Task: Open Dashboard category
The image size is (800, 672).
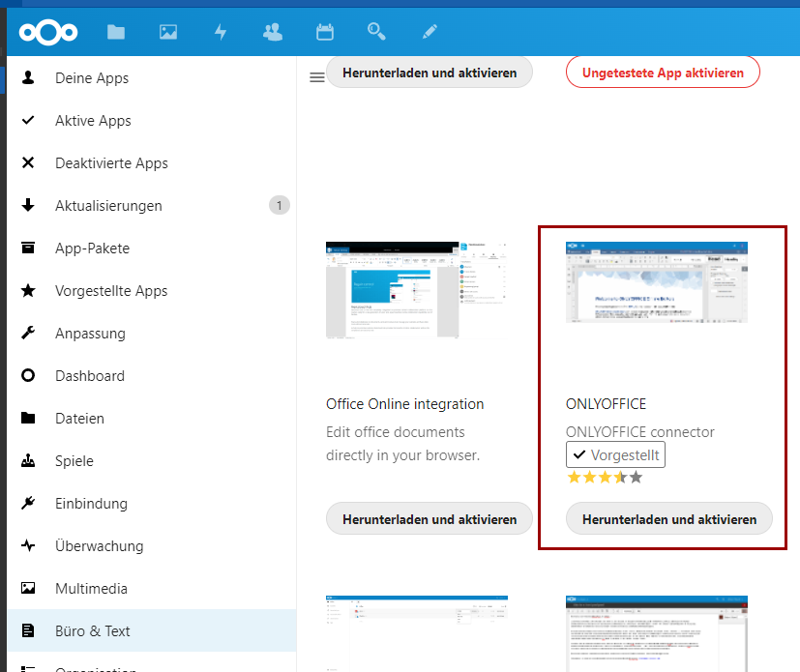Action: pyautogui.click(x=152, y=376)
